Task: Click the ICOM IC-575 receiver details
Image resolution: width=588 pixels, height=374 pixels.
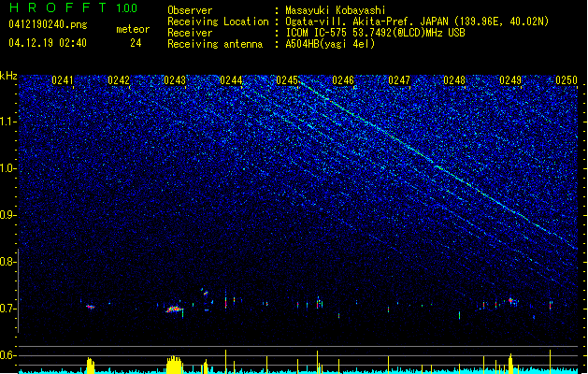Action: [375, 33]
